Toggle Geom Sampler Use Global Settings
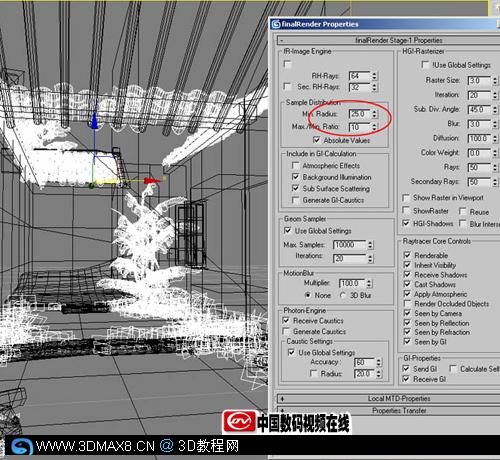 coord(287,231)
